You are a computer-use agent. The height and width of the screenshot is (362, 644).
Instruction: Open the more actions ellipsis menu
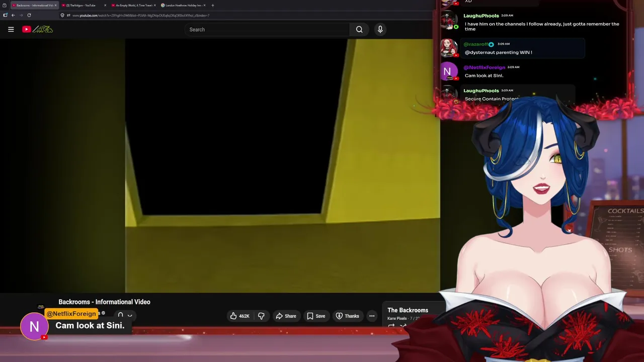point(372,316)
